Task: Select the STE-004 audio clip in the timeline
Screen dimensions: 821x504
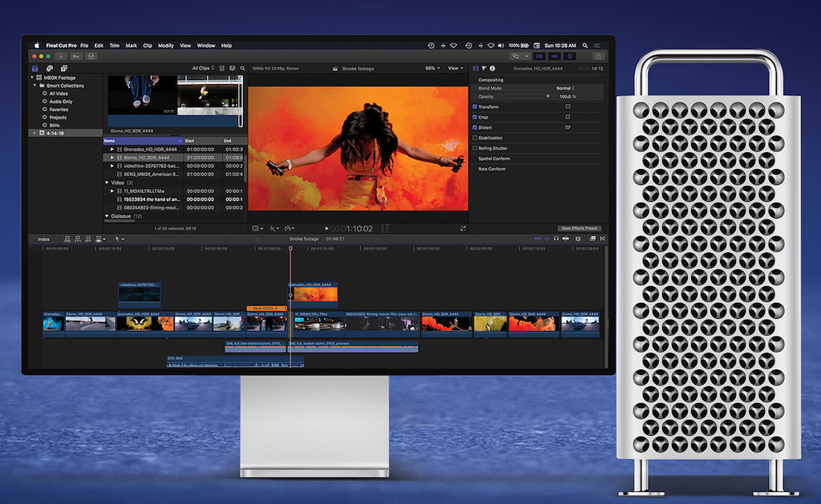Action: point(235,361)
